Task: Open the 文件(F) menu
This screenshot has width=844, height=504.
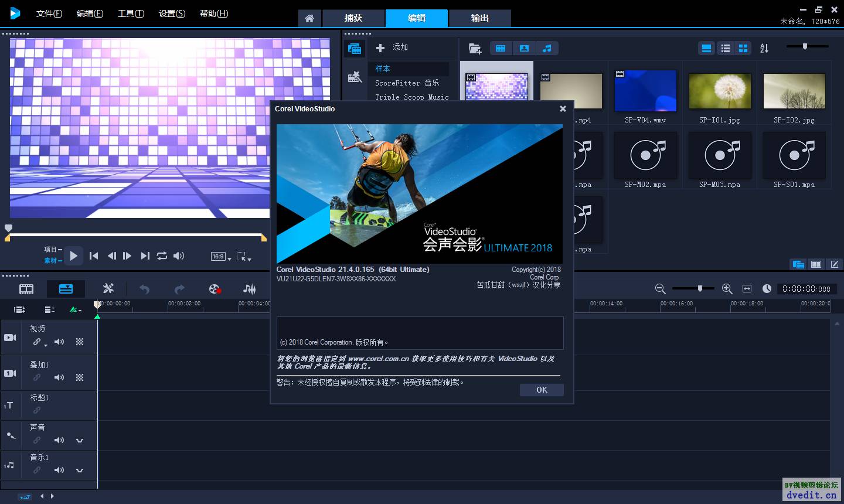Action: [x=49, y=13]
